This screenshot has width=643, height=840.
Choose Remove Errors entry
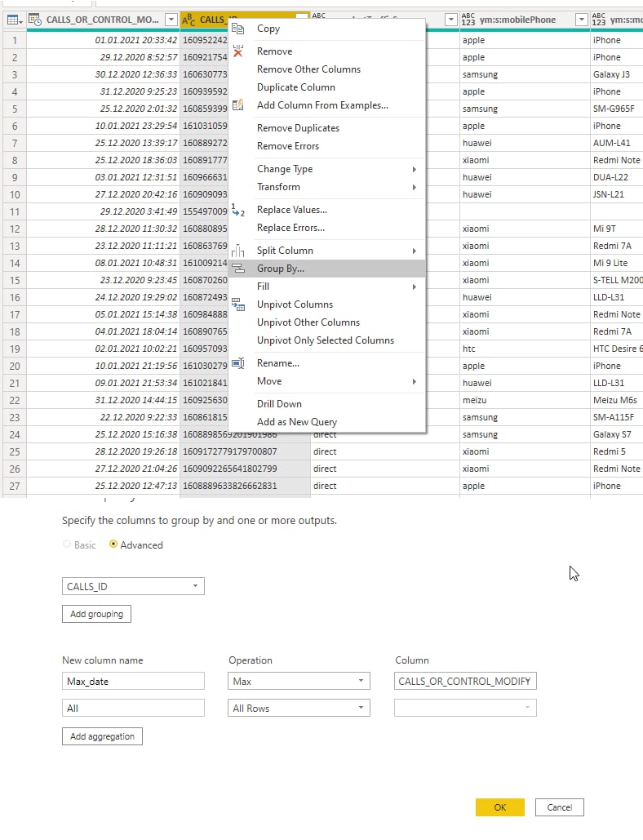point(326,146)
